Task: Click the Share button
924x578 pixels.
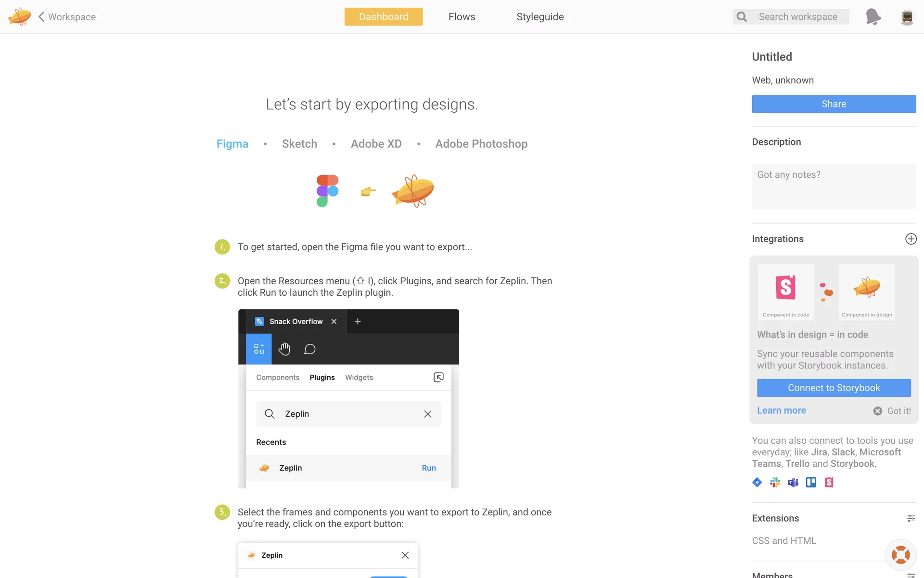Action: (x=834, y=104)
